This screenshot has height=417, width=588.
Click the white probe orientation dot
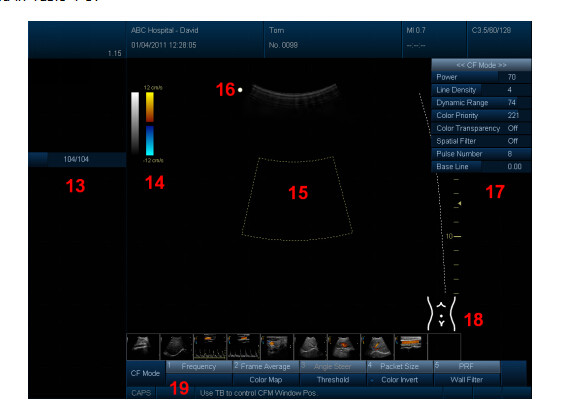pyautogui.click(x=240, y=90)
